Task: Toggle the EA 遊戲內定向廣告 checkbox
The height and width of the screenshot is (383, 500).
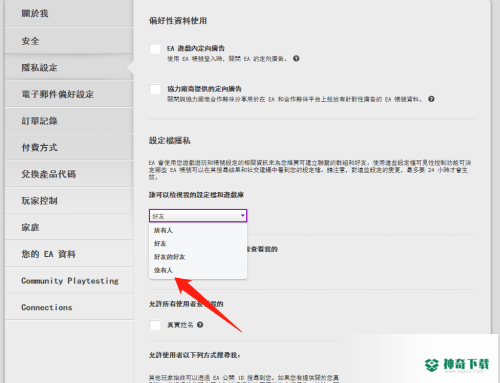Action: coord(155,49)
